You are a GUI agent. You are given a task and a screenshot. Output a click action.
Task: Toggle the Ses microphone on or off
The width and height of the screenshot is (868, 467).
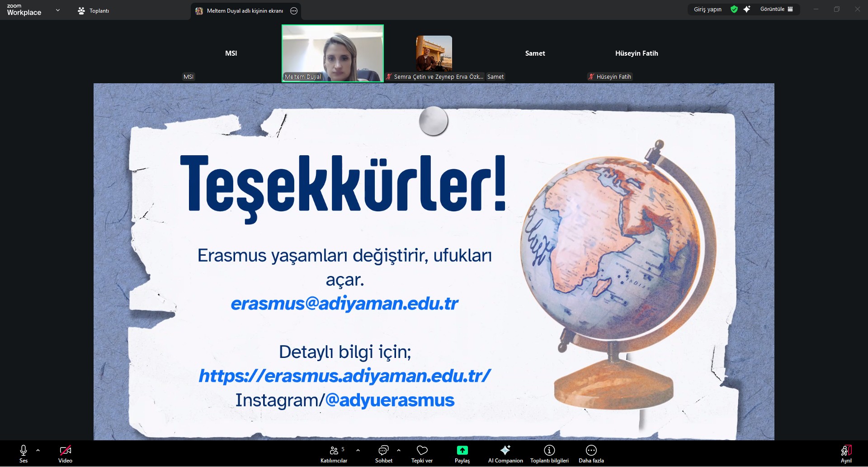click(x=24, y=453)
